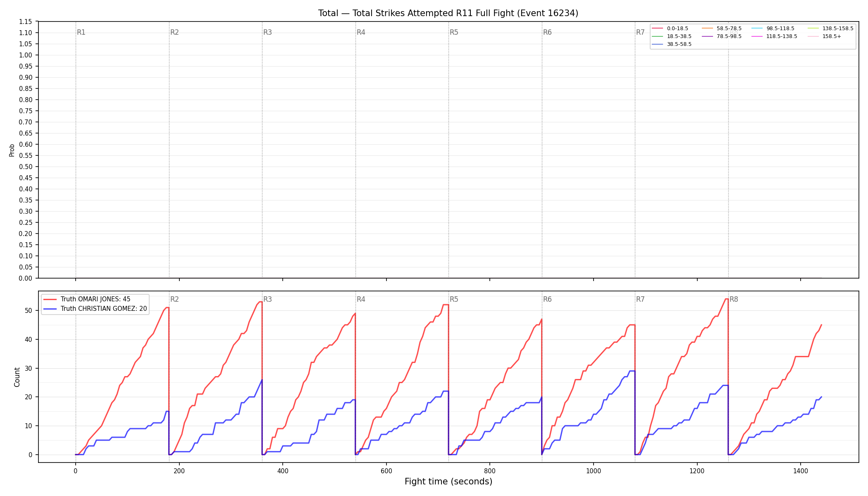Click the R3 round label in count plot
Image resolution: width=868 pixels, height=496 pixels.
268,299
